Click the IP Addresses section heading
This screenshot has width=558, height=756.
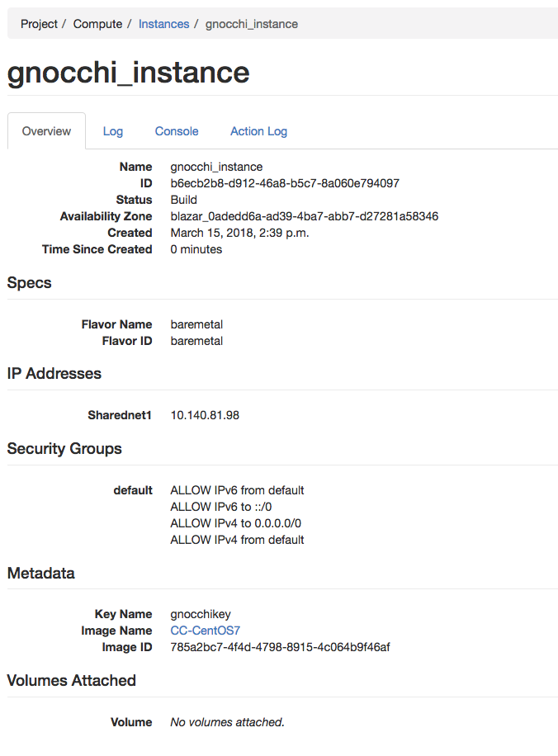54,374
